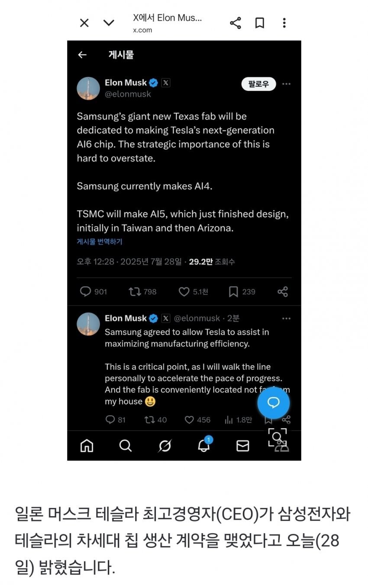This screenshot has height=588, width=368.
Task: Expand the browser tab chevron dropdown
Action: coord(109,23)
